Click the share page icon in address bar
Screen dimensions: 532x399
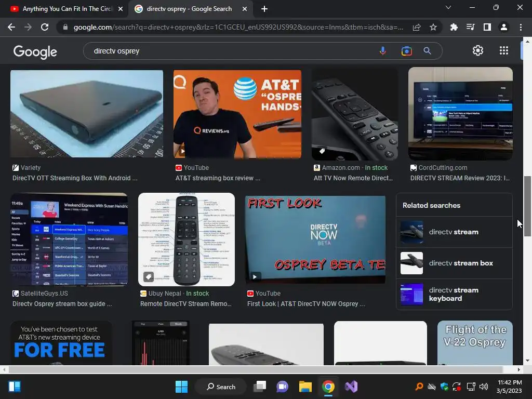[x=417, y=27]
